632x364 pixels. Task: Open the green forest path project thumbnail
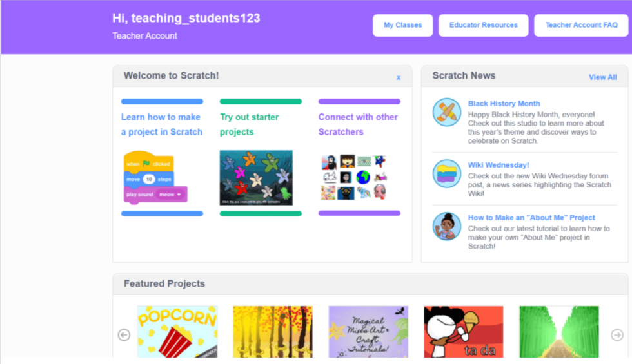[559, 332]
